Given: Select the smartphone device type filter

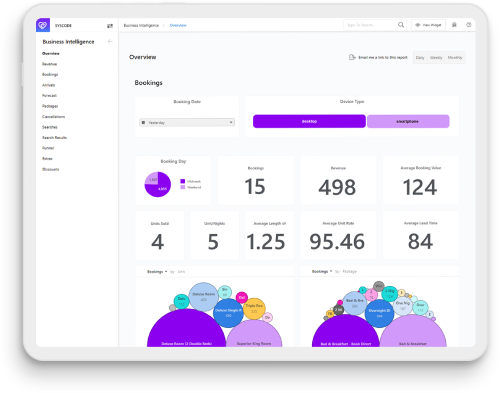Looking at the screenshot, I should 408,121.
